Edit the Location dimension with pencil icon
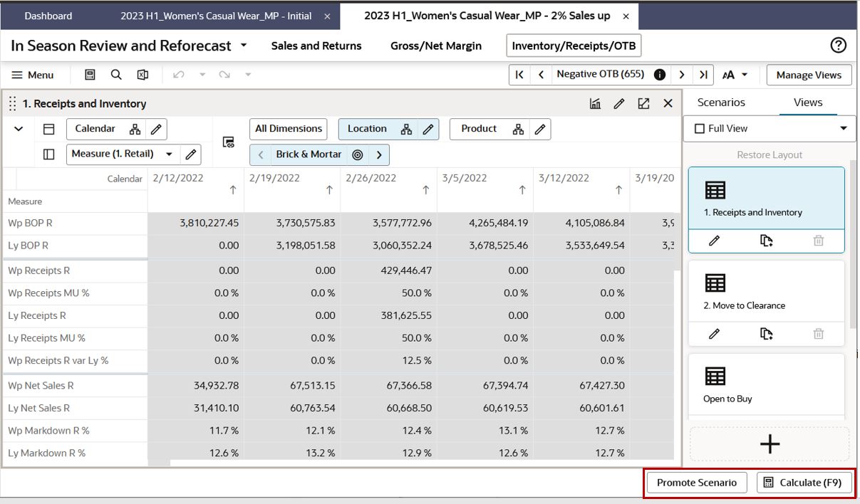Image resolution: width=860 pixels, height=504 pixels. point(428,129)
